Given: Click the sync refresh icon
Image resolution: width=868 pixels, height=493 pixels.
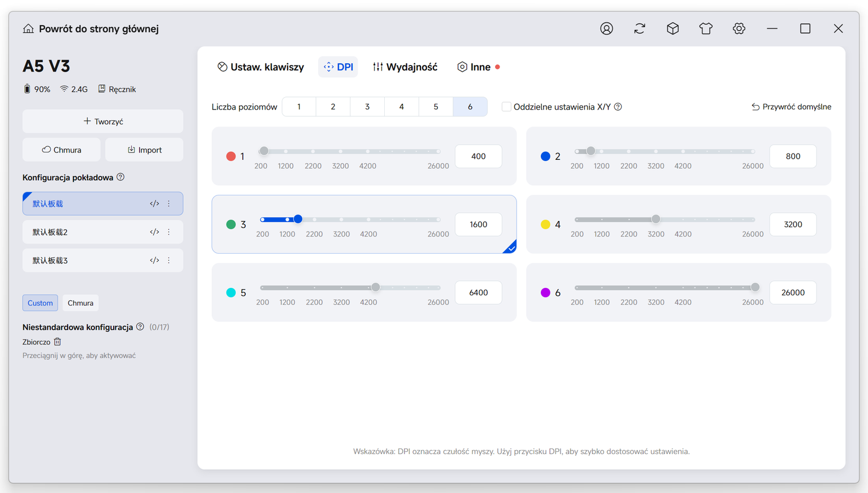Looking at the screenshot, I should (640, 29).
